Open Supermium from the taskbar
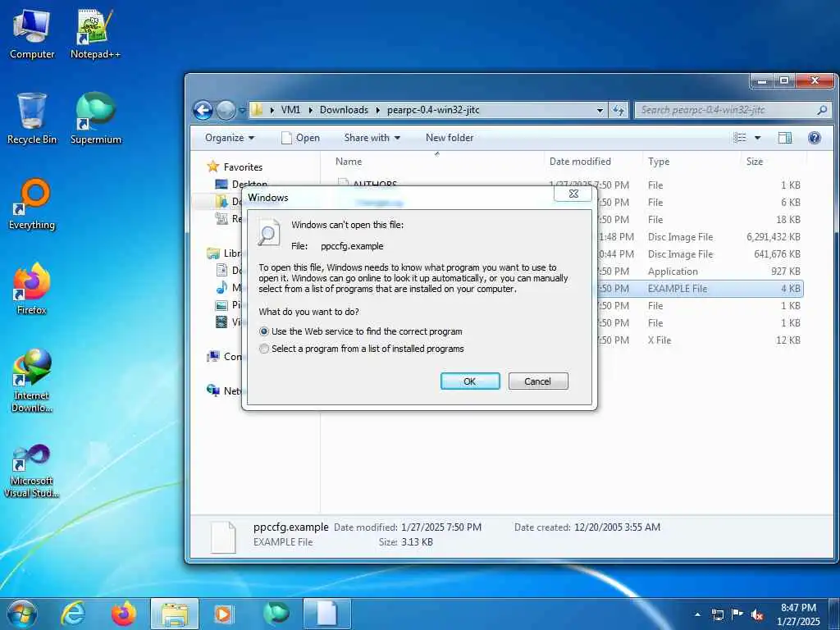 (276, 614)
